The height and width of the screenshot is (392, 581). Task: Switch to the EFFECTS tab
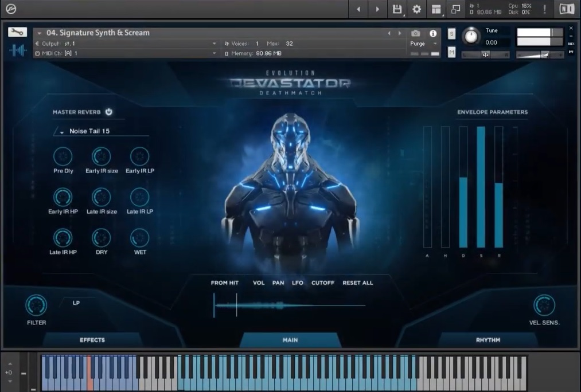92,340
